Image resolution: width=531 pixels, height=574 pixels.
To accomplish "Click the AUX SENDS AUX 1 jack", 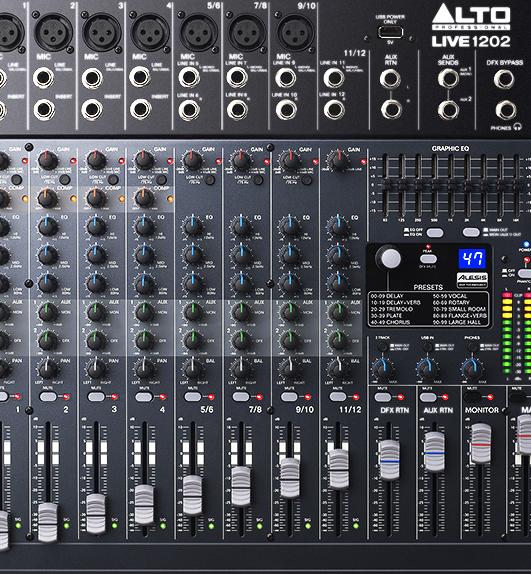I will pos(448,78).
